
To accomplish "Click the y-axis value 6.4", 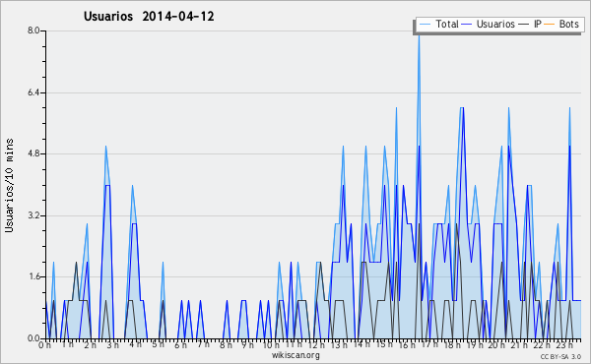I will pyautogui.click(x=33, y=92).
